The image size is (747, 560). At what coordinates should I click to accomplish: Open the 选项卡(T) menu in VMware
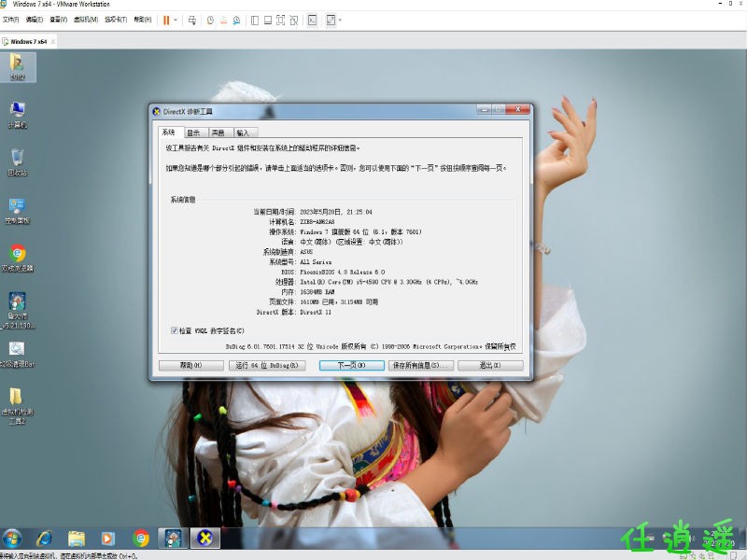(116, 20)
